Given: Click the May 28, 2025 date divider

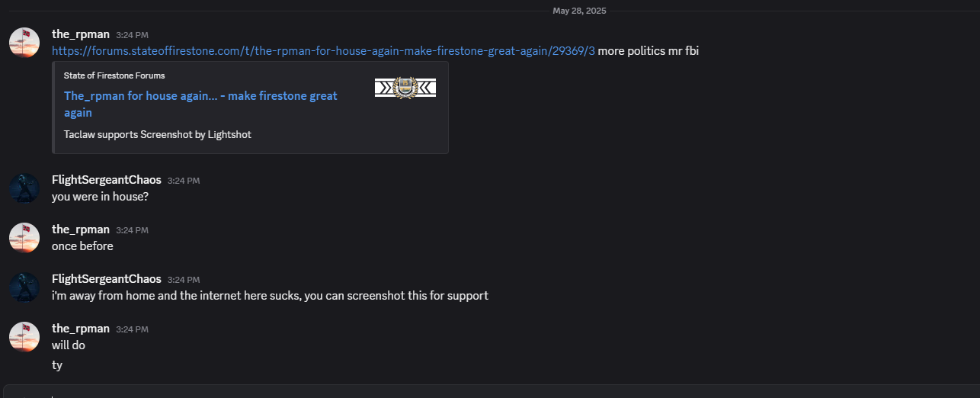Looking at the screenshot, I should click(580, 11).
